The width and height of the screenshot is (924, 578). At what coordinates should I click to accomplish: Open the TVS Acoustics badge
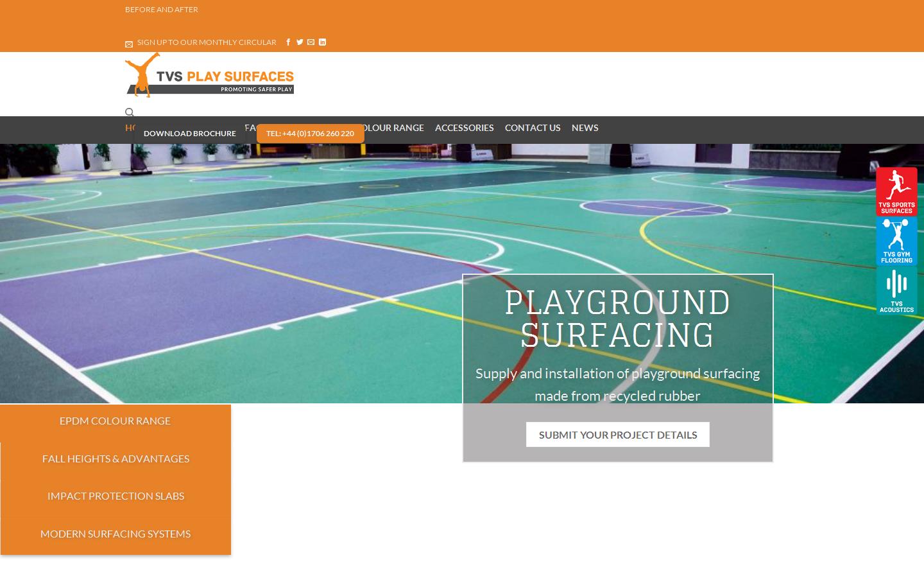click(896, 290)
